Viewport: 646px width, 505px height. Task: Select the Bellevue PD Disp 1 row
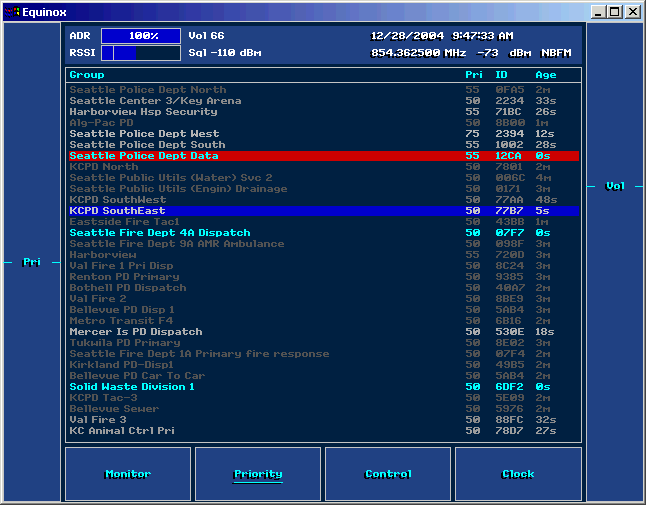click(x=324, y=310)
